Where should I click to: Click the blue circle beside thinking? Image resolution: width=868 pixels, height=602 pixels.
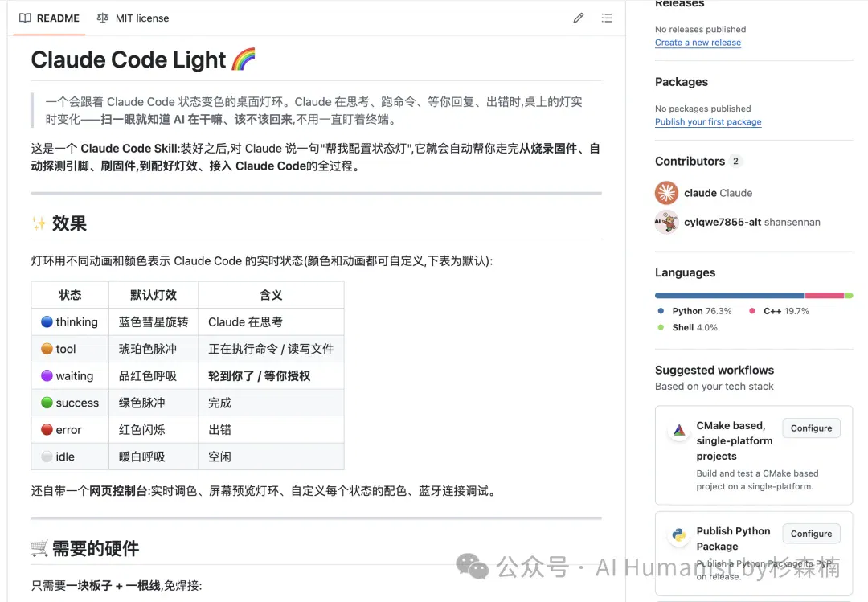[47, 321]
